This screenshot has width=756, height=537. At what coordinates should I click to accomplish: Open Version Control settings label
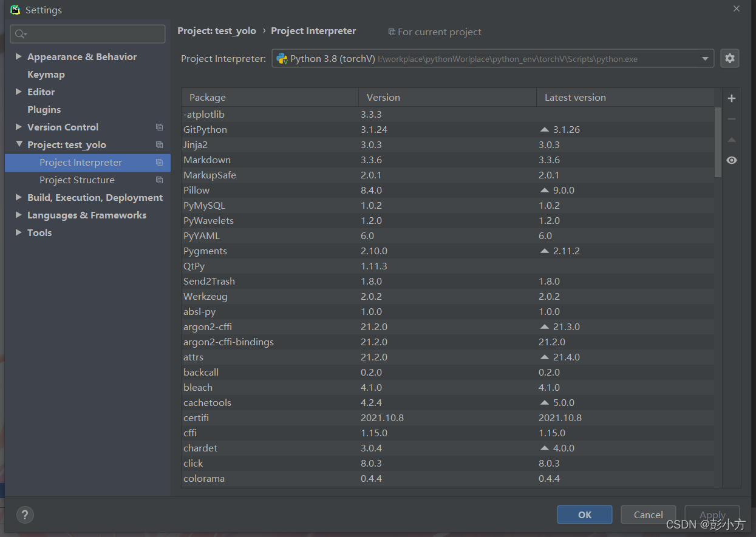63,127
